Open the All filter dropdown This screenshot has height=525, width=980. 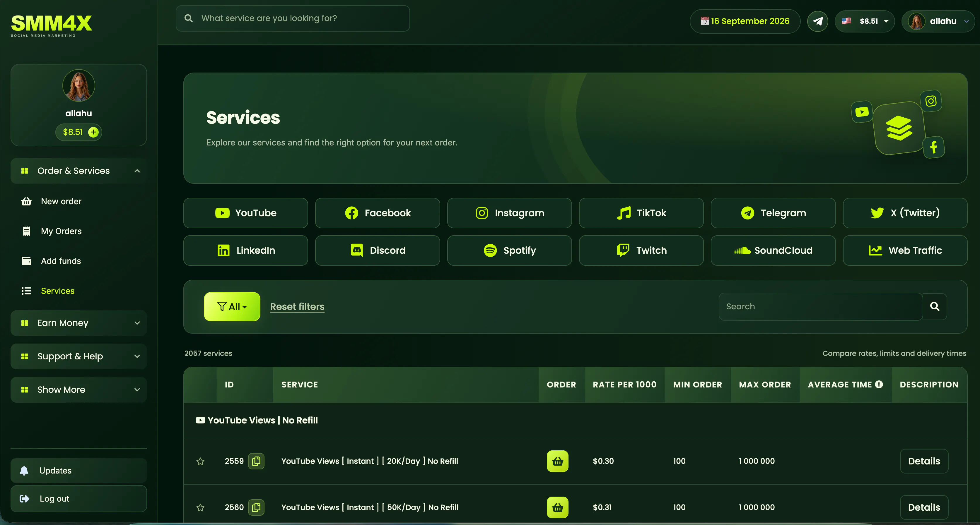tap(232, 306)
